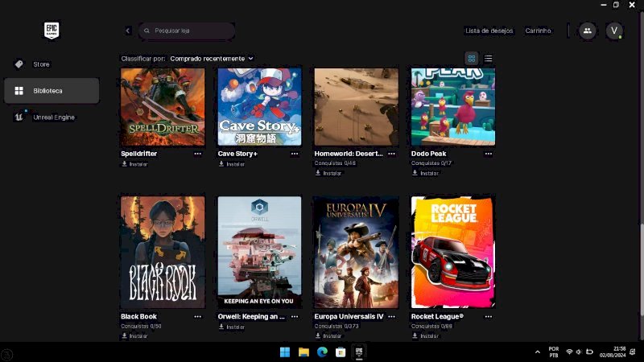Image resolution: width=644 pixels, height=362 pixels.
Task: Open Rocket League three-dot options menu
Action: tap(488, 316)
